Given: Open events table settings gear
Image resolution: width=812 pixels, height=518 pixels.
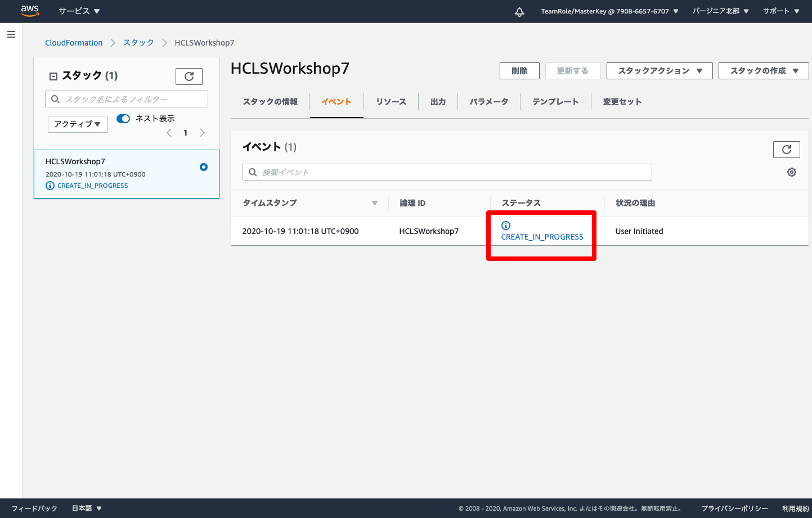Looking at the screenshot, I should point(792,172).
